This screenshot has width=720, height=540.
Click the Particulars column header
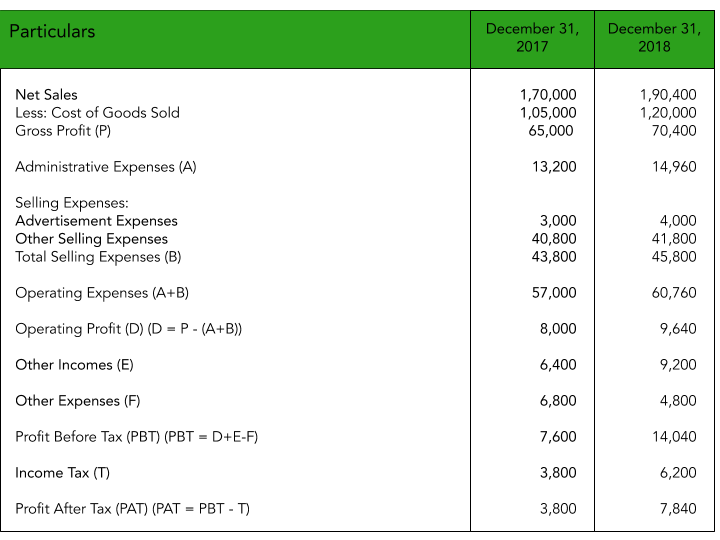coord(52,32)
